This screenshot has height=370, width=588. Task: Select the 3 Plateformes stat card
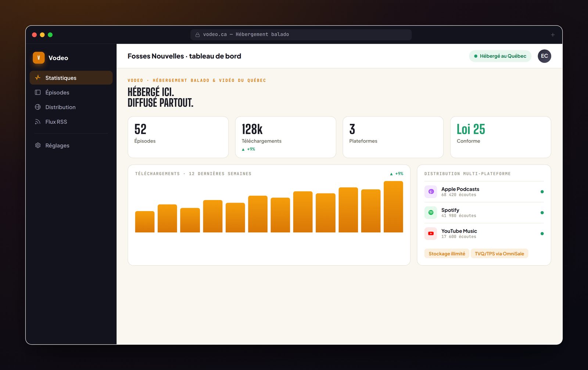(x=393, y=137)
